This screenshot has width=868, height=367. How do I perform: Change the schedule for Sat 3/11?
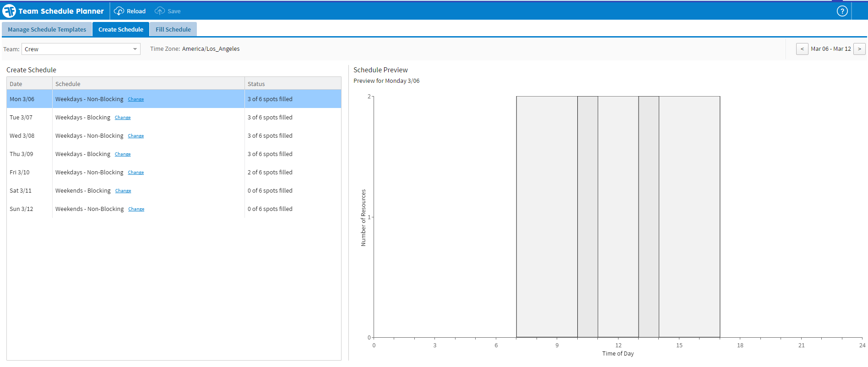tap(123, 191)
